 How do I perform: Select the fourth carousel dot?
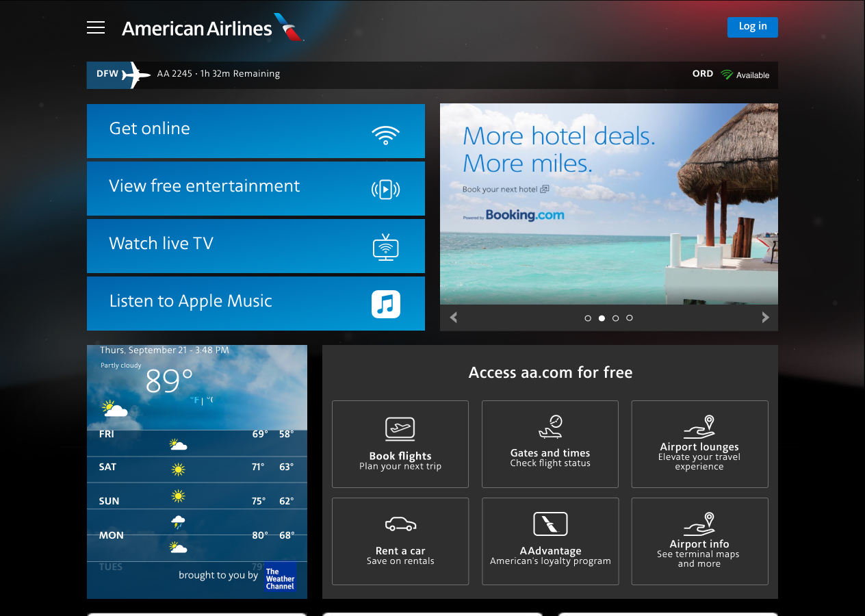[x=630, y=318]
